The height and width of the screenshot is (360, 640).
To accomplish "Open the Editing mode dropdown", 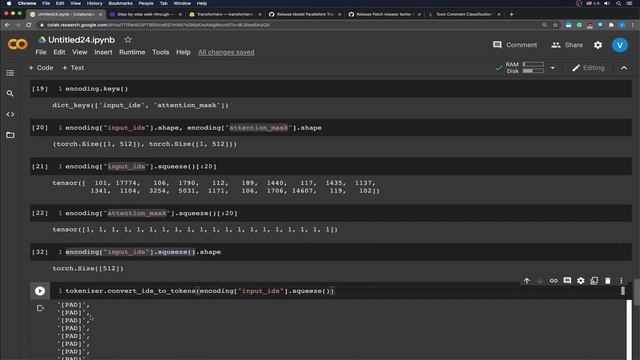I will pos(588,68).
